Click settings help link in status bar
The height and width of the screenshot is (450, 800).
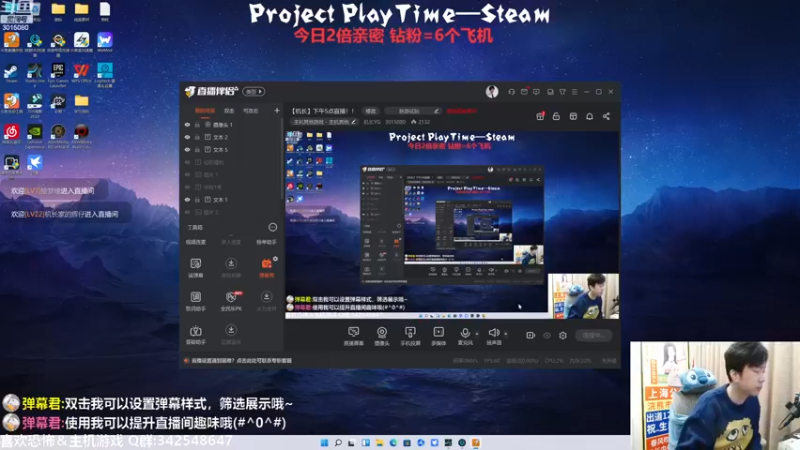click(x=241, y=361)
